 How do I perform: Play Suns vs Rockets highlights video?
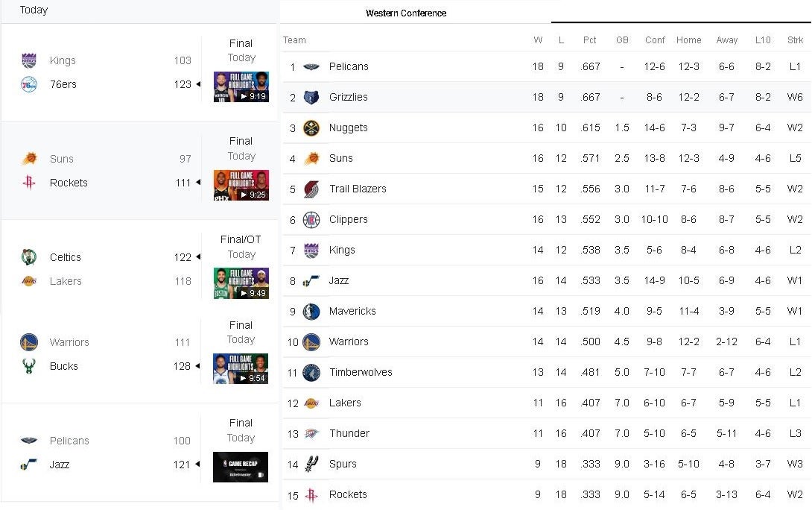(241, 185)
